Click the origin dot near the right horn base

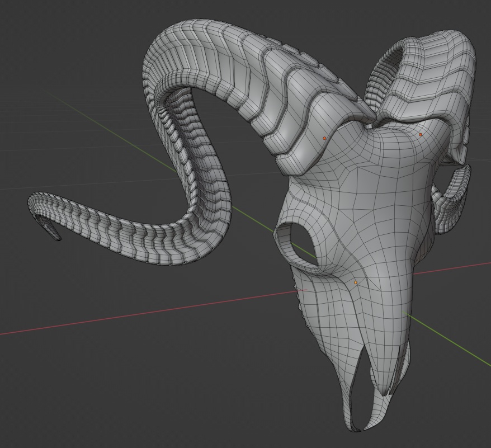click(421, 135)
